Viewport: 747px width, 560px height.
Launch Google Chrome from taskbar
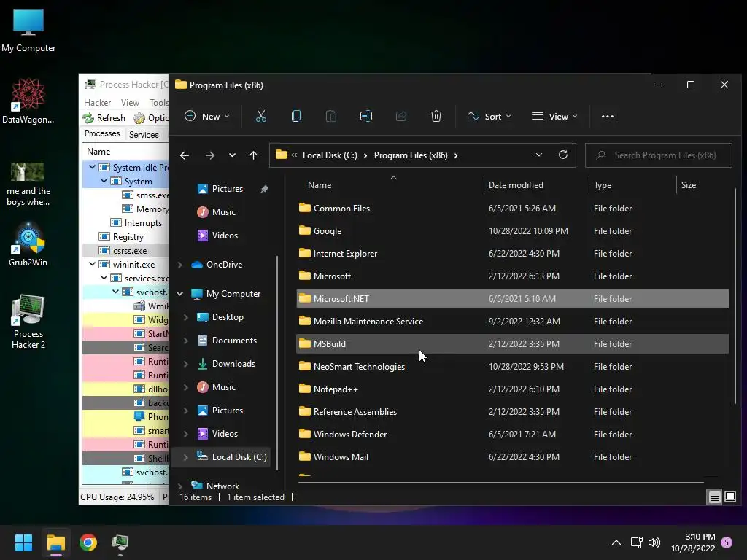pos(88,542)
